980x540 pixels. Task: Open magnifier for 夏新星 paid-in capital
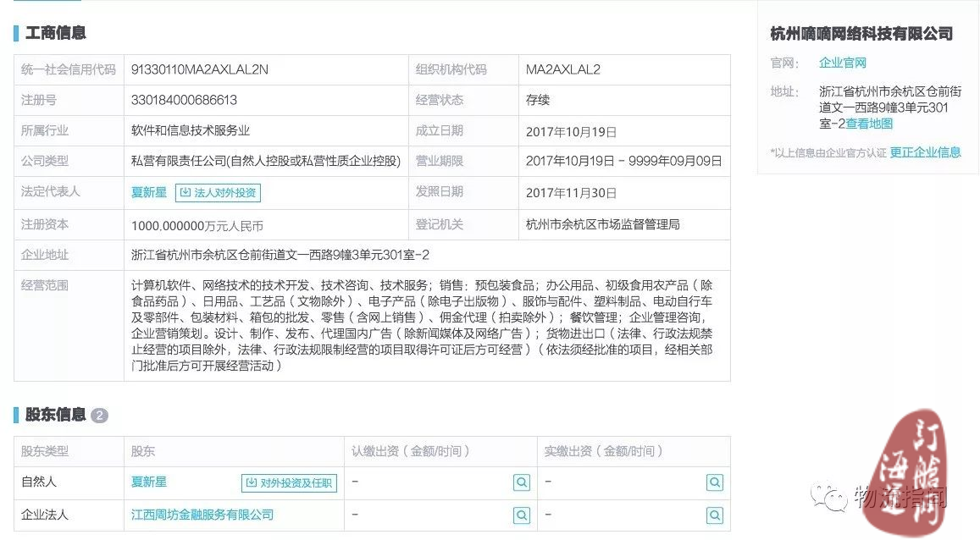[x=715, y=482]
